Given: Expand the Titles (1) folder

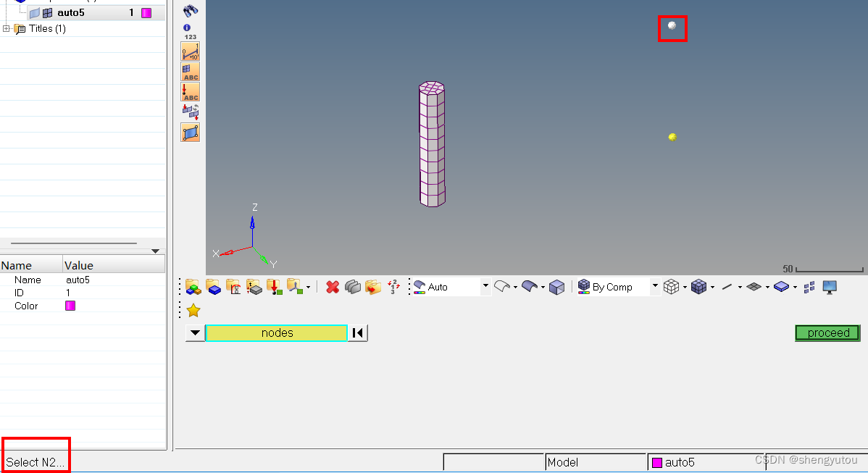Looking at the screenshot, I should point(7,29).
